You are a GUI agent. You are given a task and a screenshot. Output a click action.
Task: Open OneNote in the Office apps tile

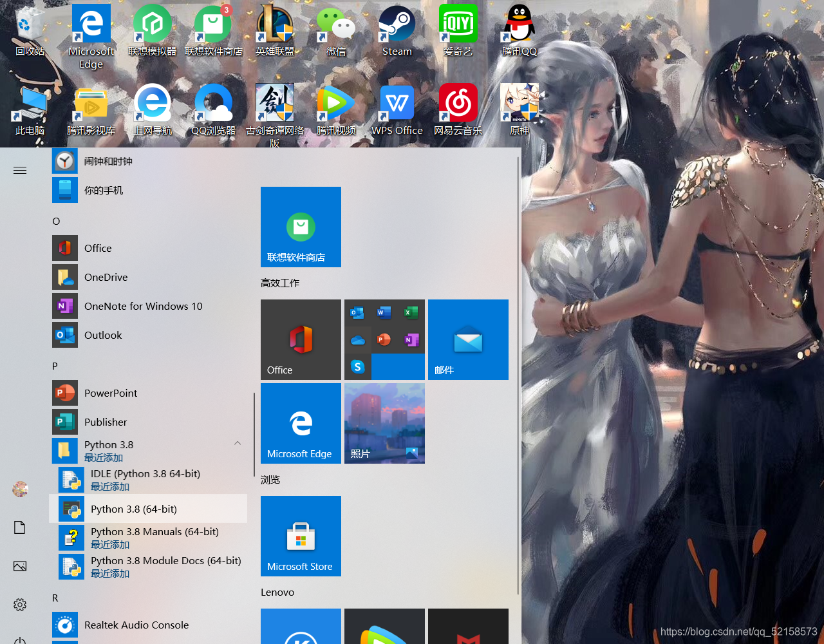[411, 340]
